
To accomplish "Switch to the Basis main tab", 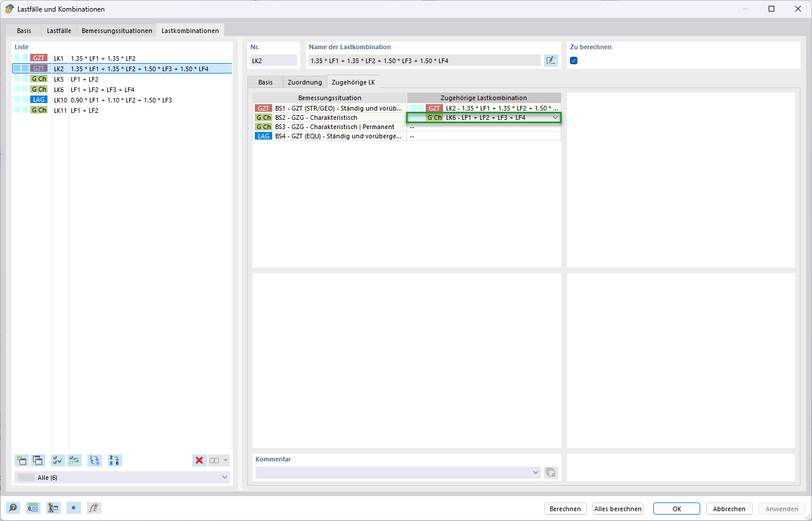I will 24,31.
